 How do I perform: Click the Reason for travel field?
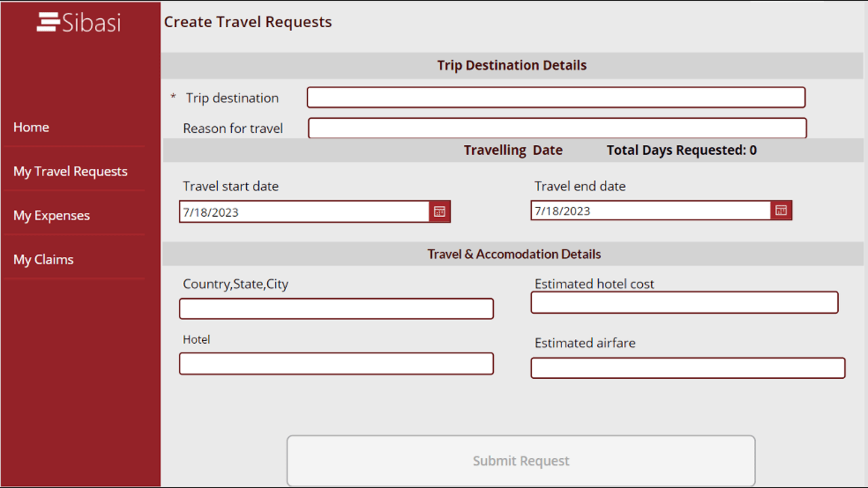point(557,128)
